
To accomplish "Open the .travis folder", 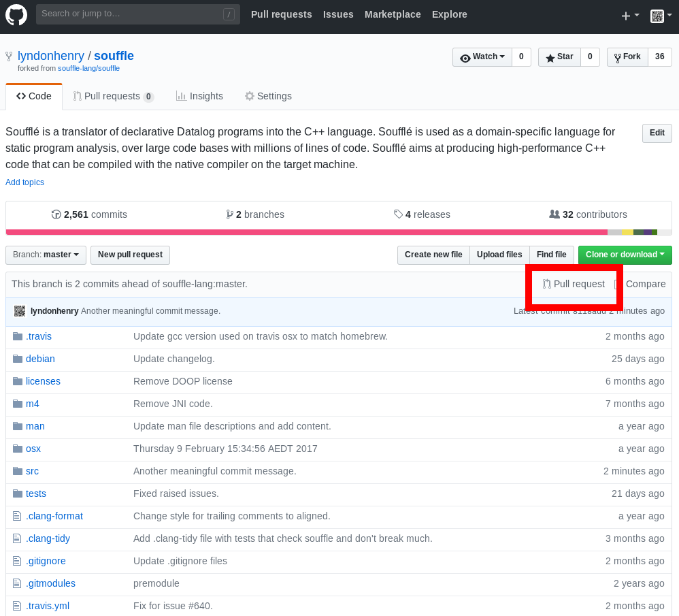I will [39, 337].
